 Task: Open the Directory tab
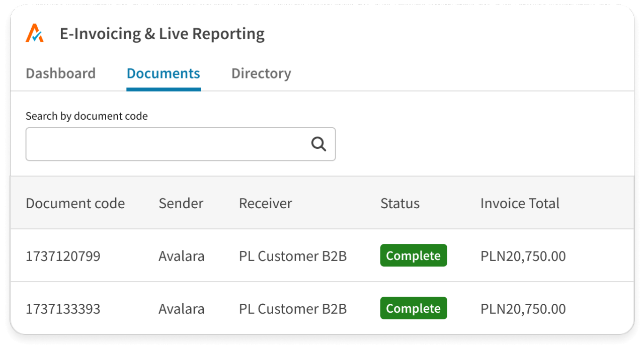point(261,73)
